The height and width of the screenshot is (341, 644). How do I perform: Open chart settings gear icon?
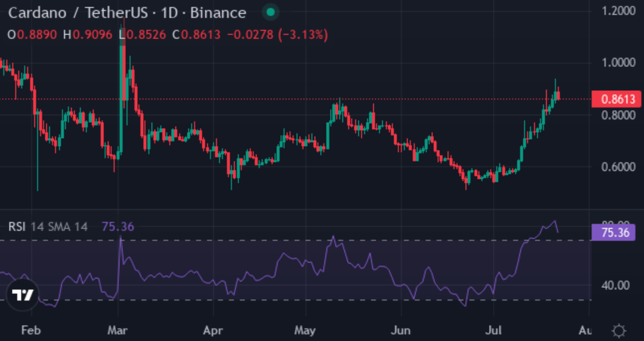click(x=619, y=330)
